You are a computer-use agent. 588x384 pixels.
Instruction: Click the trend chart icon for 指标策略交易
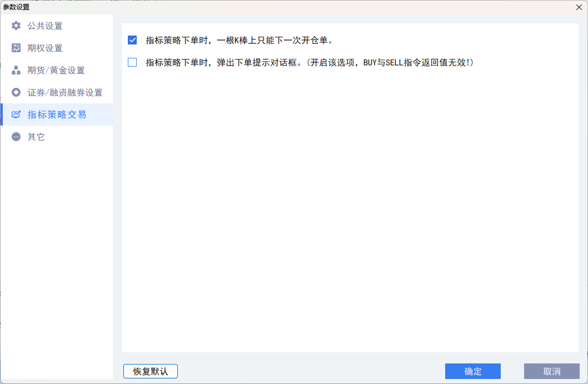click(16, 114)
